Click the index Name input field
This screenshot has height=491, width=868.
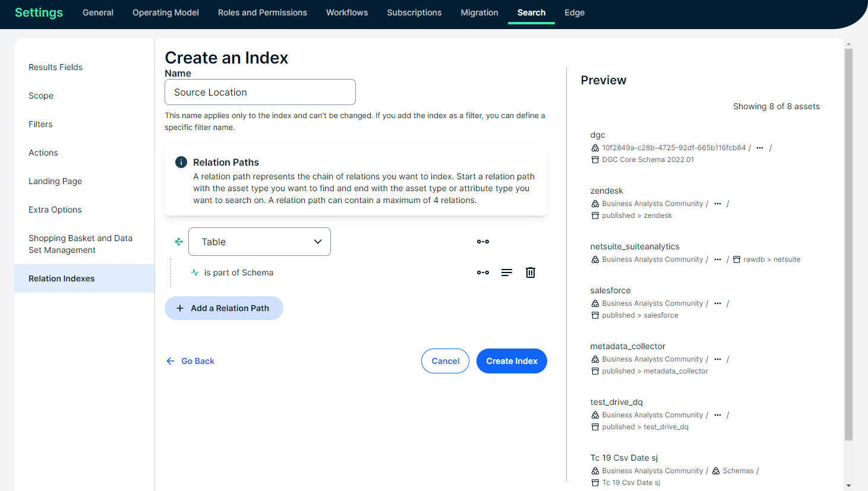(260, 92)
